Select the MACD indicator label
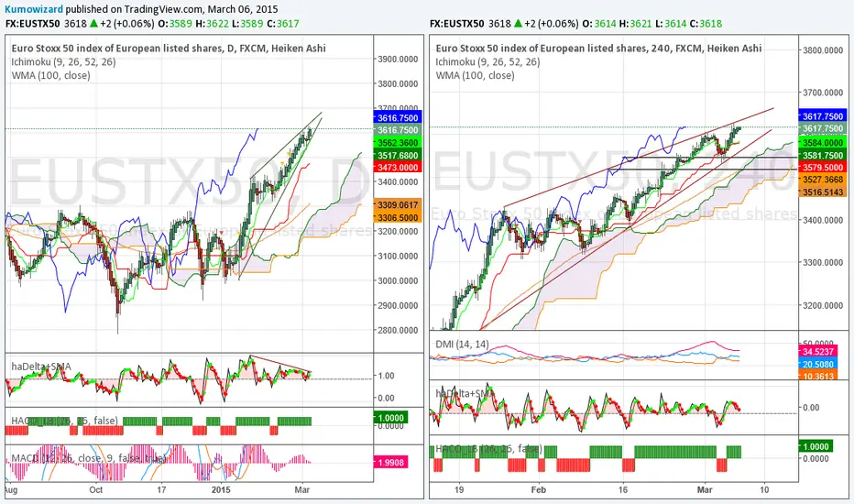854x504 pixels. (88, 458)
